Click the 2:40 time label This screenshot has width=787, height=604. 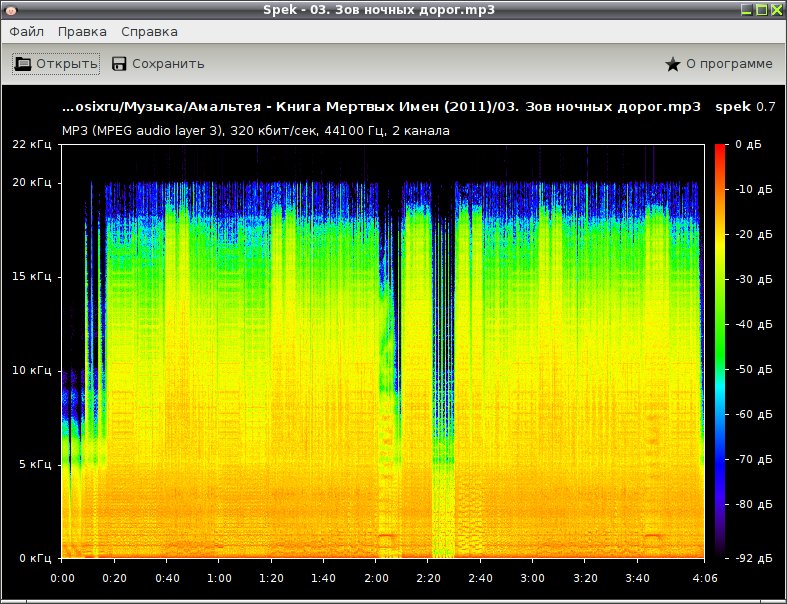click(480, 578)
